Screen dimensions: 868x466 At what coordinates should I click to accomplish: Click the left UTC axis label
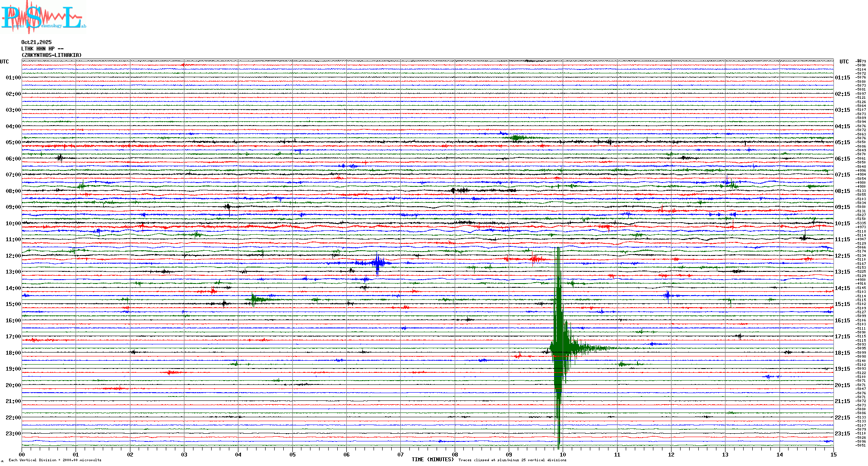(4, 62)
